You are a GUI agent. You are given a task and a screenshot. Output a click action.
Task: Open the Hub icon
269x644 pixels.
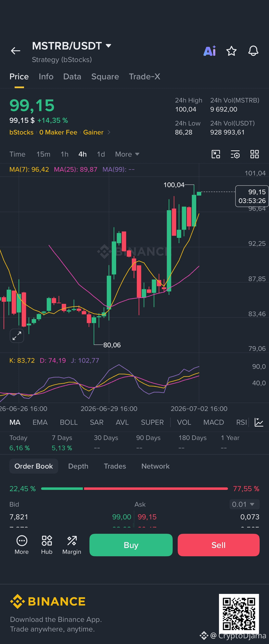point(47,545)
